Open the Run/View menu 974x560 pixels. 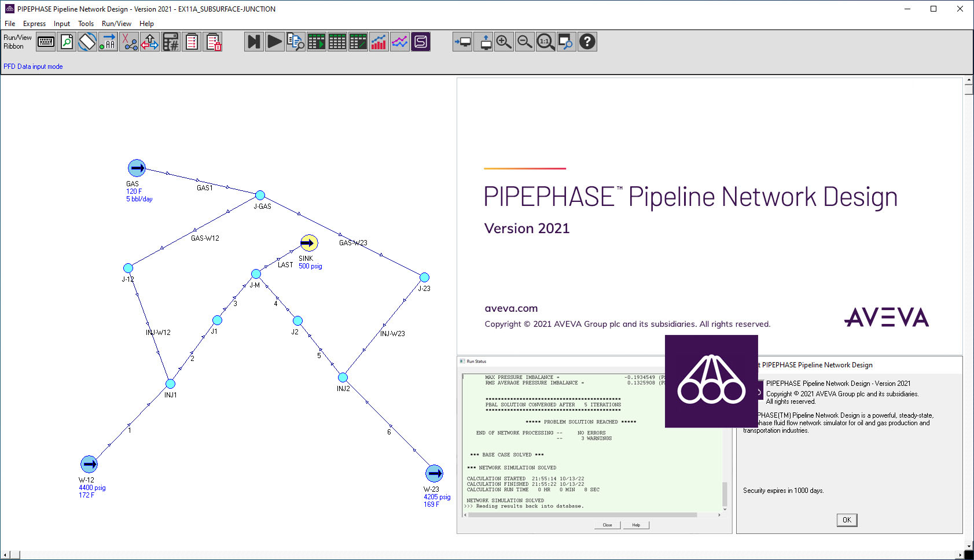[116, 23]
